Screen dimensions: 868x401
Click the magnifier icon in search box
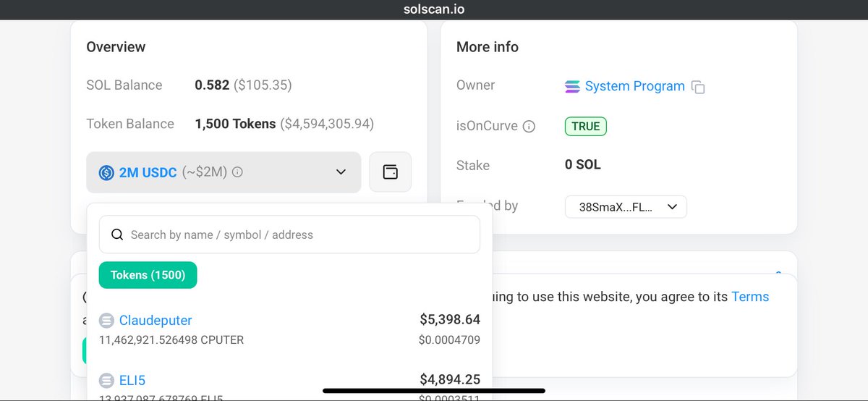pos(116,235)
